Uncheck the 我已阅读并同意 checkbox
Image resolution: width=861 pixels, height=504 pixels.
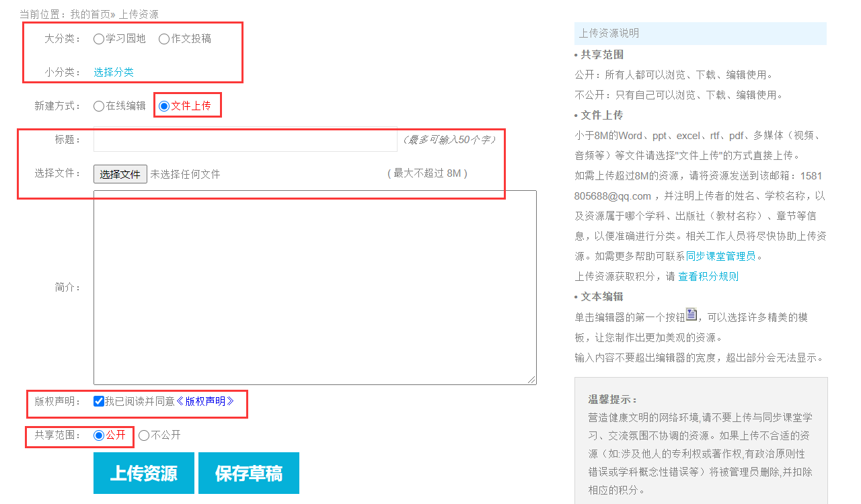point(99,401)
